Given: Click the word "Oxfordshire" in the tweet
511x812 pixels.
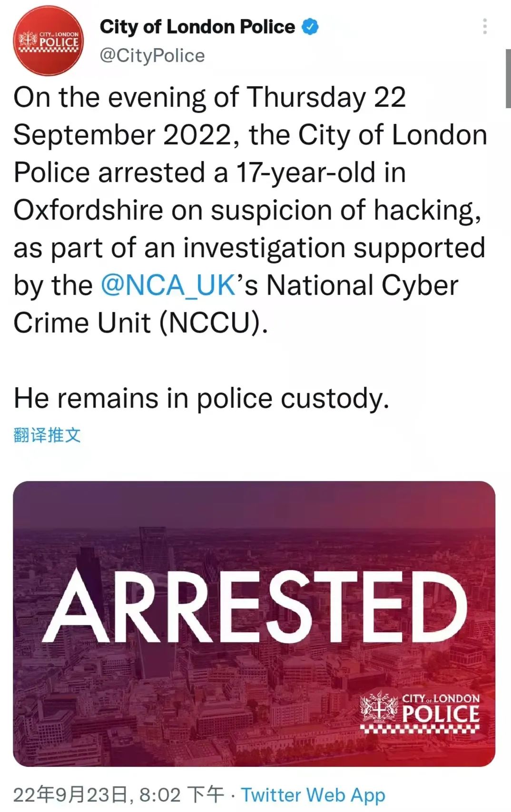Looking at the screenshot, I should [x=88, y=211].
